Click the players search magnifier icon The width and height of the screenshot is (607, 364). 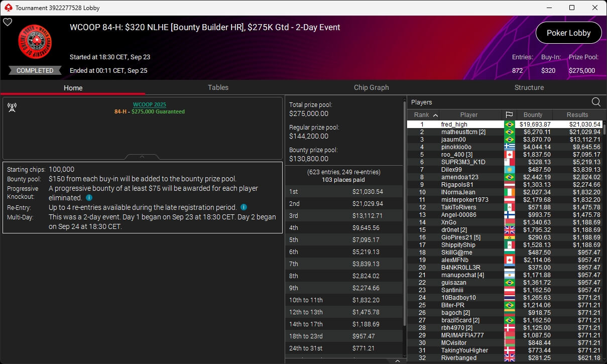(596, 102)
